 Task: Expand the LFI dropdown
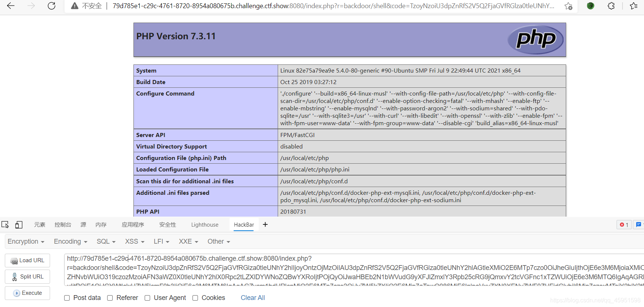[162, 241]
